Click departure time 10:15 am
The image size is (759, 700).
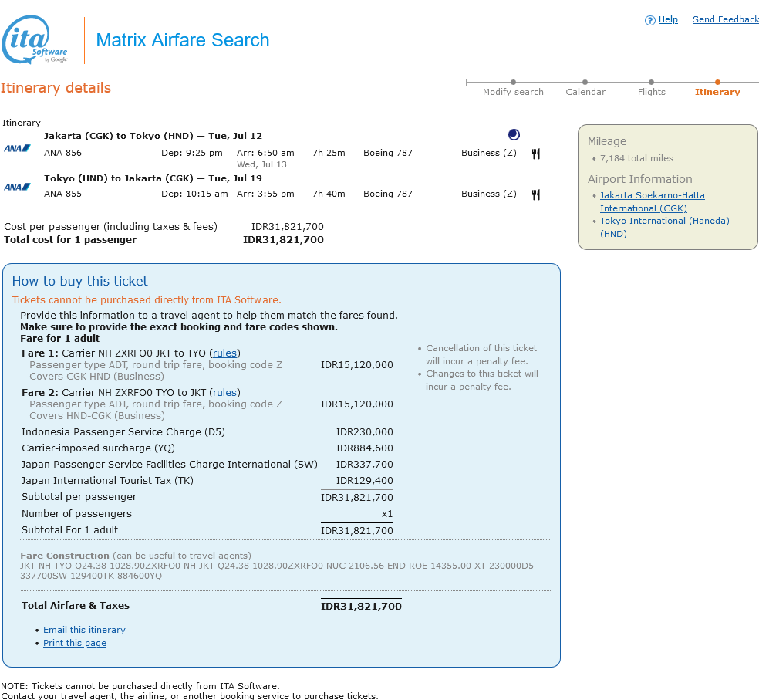(x=194, y=194)
